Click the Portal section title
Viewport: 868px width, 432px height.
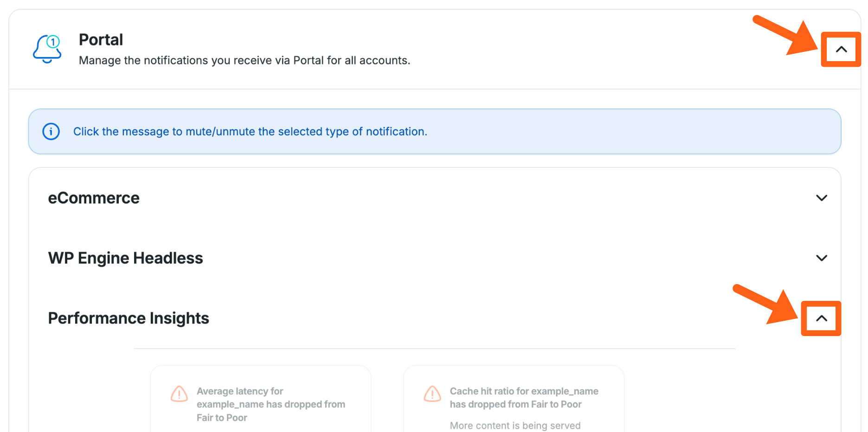[101, 40]
